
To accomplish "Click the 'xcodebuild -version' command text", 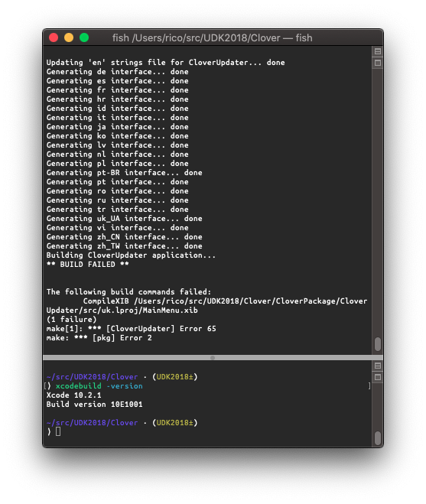I will [x=99, y=386].
